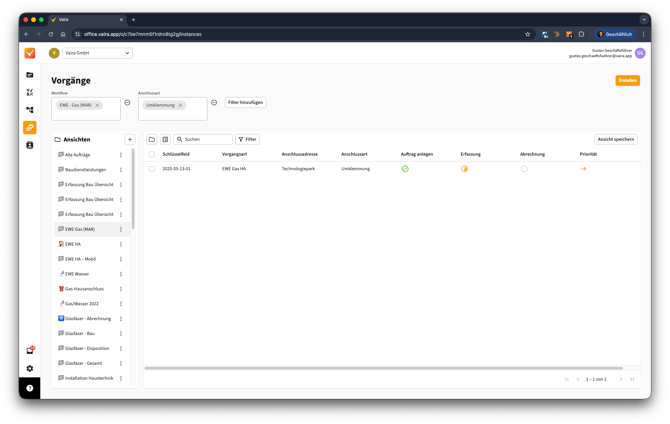Open the Geschäftlich Chrome profile button

pos(615,34)
